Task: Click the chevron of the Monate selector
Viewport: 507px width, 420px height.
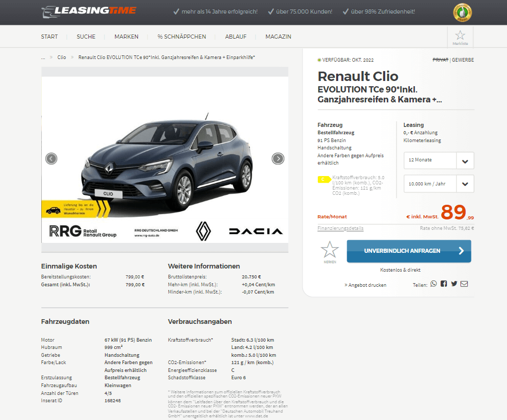Action: [465, 160]
